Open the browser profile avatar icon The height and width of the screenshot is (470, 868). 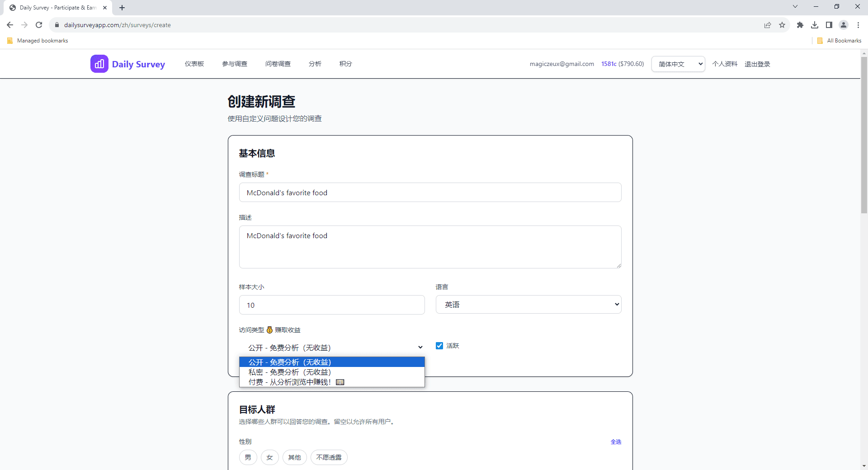844,25
